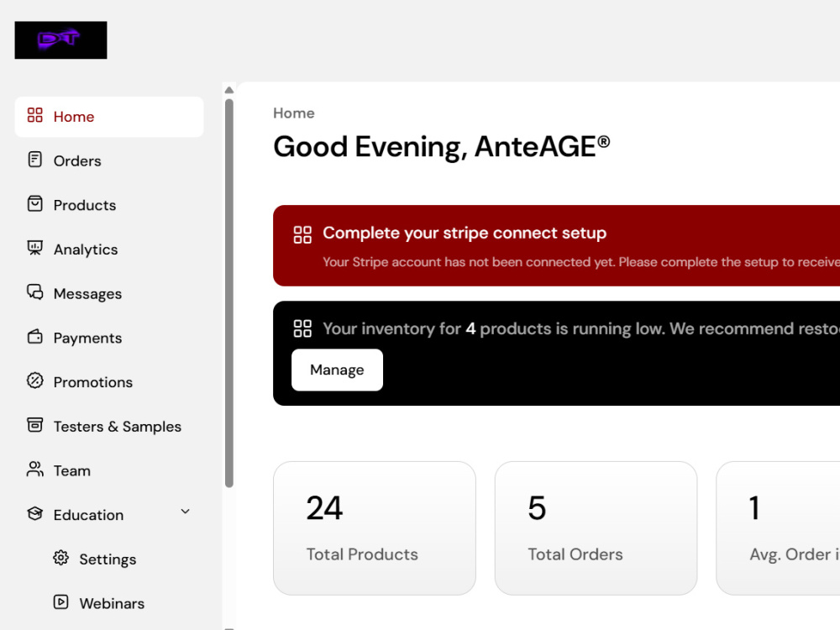This screenshot has width=840, height=630.
Task: Open the Promotions page
Action: tap(109, 382)
